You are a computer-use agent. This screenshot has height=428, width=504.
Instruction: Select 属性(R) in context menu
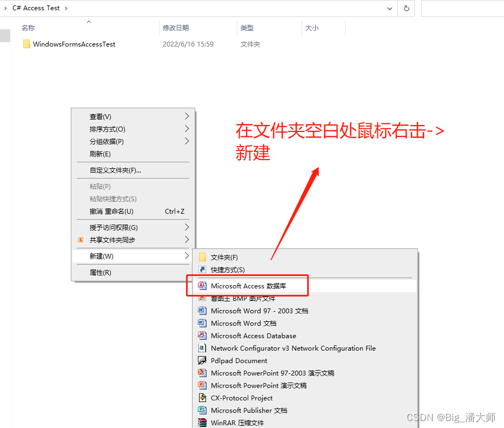pos(132,272)
